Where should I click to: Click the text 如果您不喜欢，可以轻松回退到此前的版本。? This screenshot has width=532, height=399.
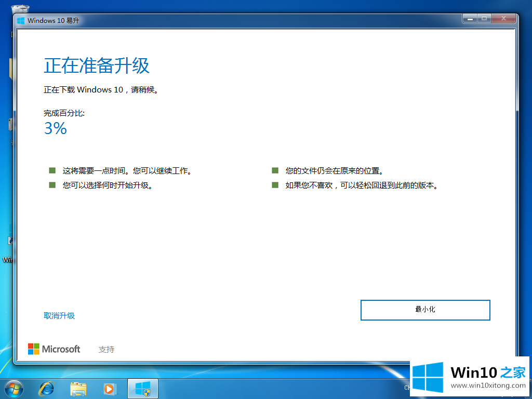click(362, 185)
